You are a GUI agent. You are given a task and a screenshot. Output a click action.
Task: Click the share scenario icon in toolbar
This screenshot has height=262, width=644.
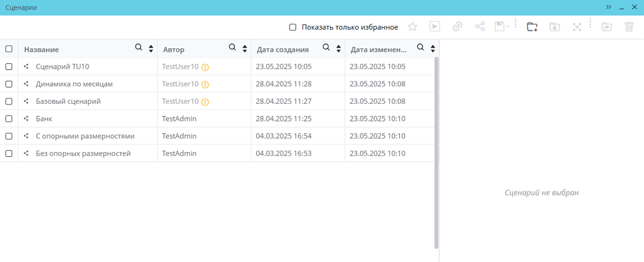pyautogui.click(x=480, y=26)
